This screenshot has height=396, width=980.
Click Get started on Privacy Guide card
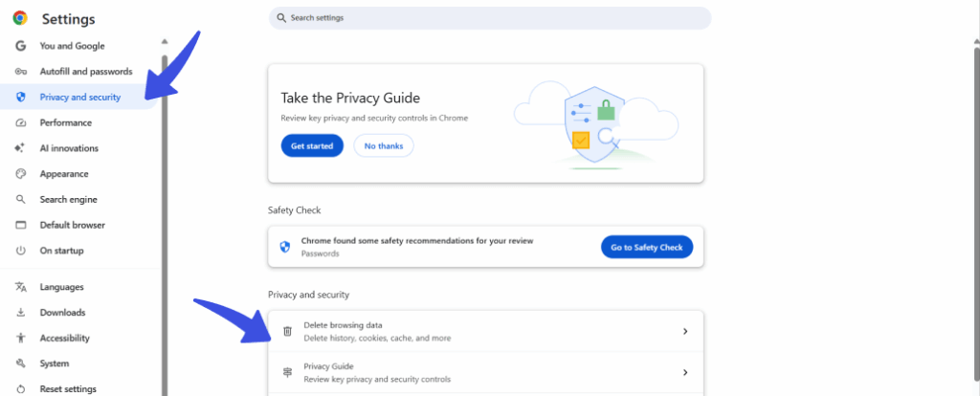coord(312,145)
